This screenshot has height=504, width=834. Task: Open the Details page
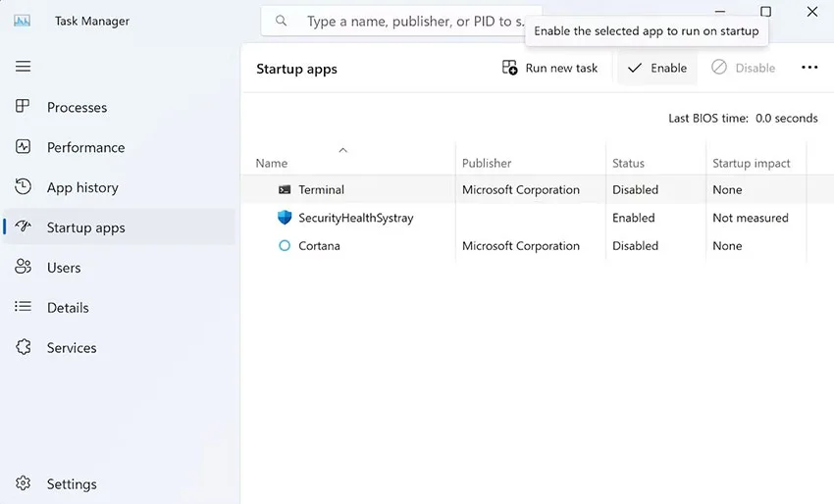pyautogui.click(x=119, y=307)
